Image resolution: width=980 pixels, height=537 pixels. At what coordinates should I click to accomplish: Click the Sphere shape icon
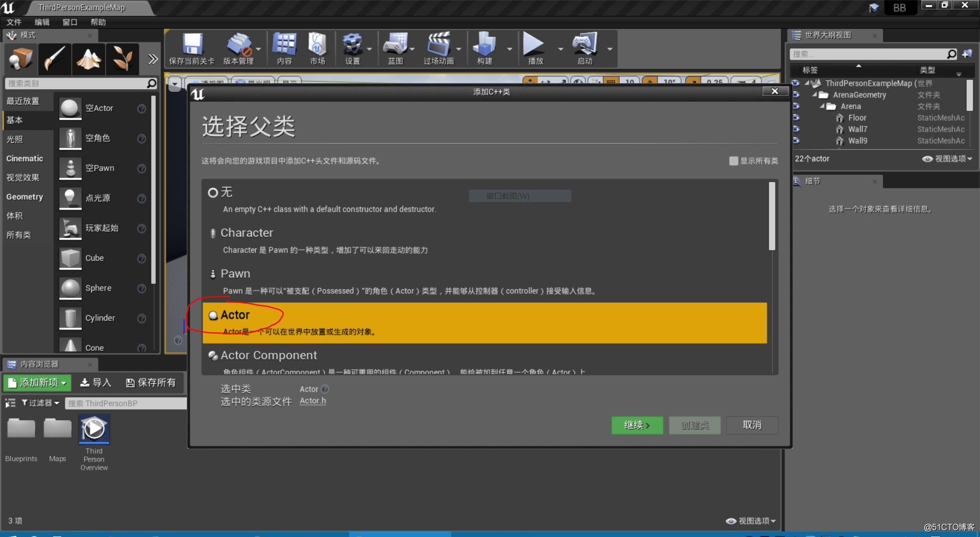tap(70, 288)
